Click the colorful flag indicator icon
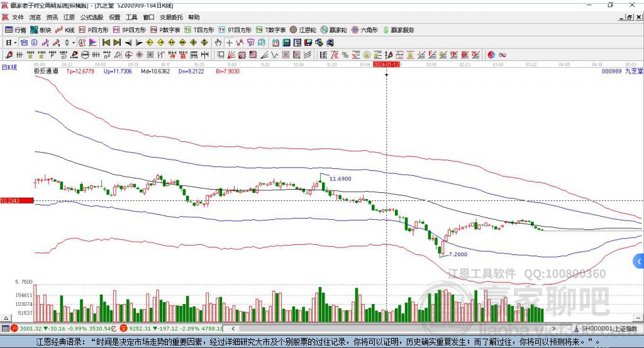Screen dimensions: 644x348 pos(93,43)
